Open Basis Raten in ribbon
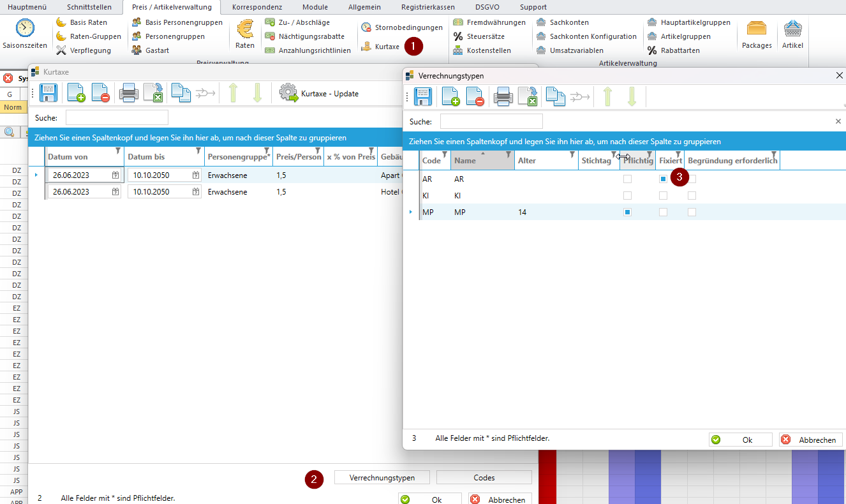The width and height of the screenshot is (846, 504). tap(82, 22)
